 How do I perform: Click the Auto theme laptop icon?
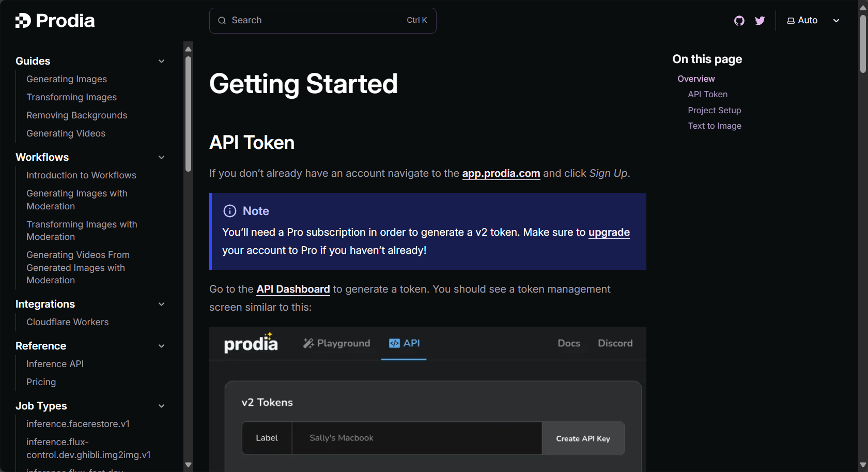click(x=791, y=21)
